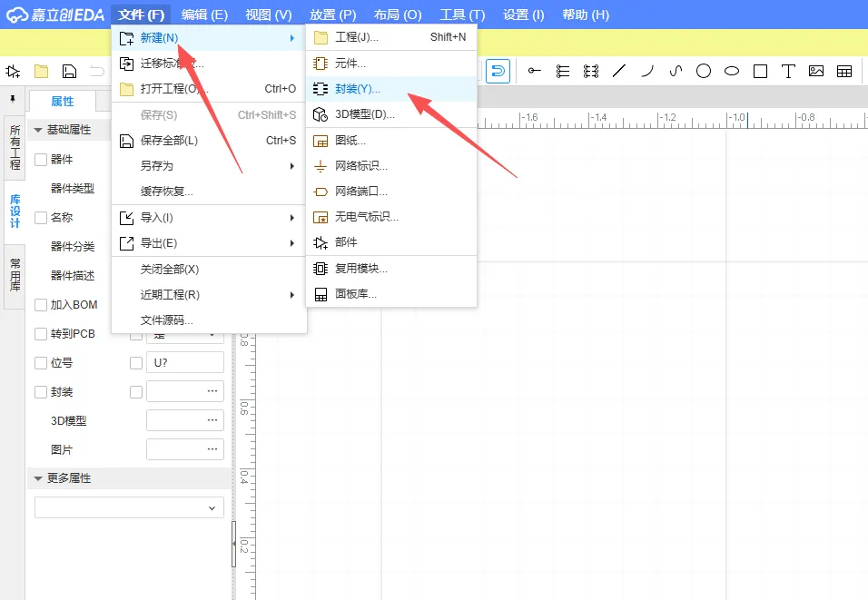The image size is (868, 600).
Task: Tick the 名称 checkbox
Action: click(41, 218)
